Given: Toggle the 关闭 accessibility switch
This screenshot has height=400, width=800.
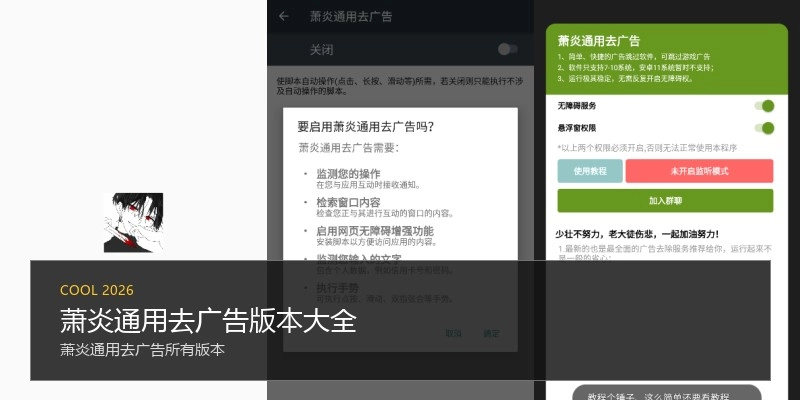Looking at the screenshot, I should coord(508,49).
